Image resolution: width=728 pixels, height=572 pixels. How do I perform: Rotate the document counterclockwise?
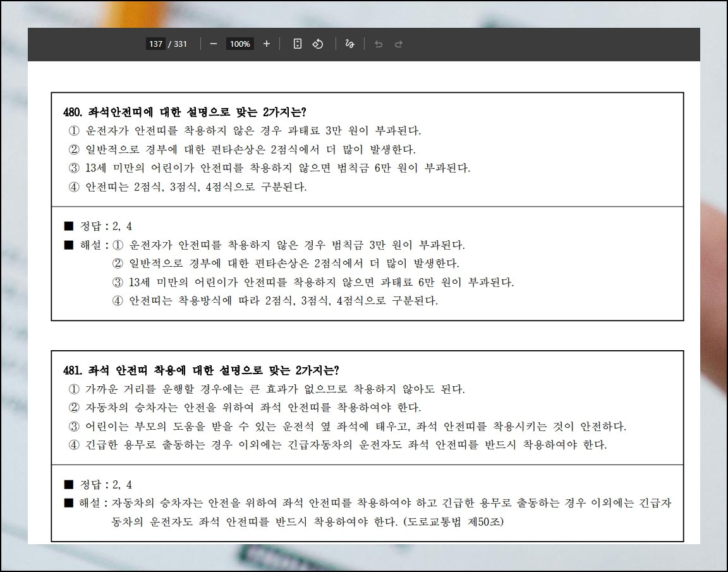pyautogui.click(x=318, y=44)
